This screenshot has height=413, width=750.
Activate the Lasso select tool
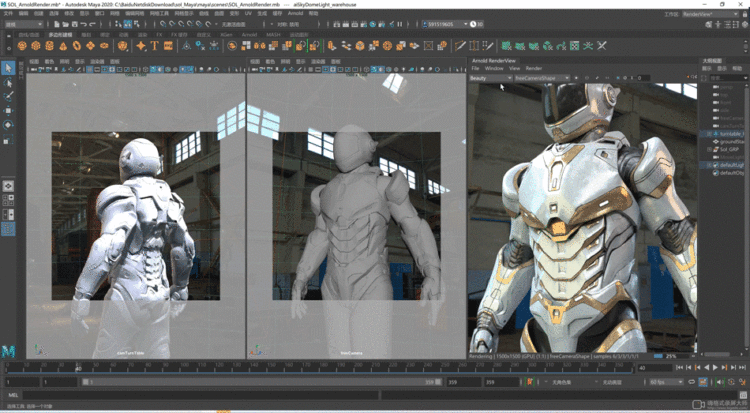8,83
